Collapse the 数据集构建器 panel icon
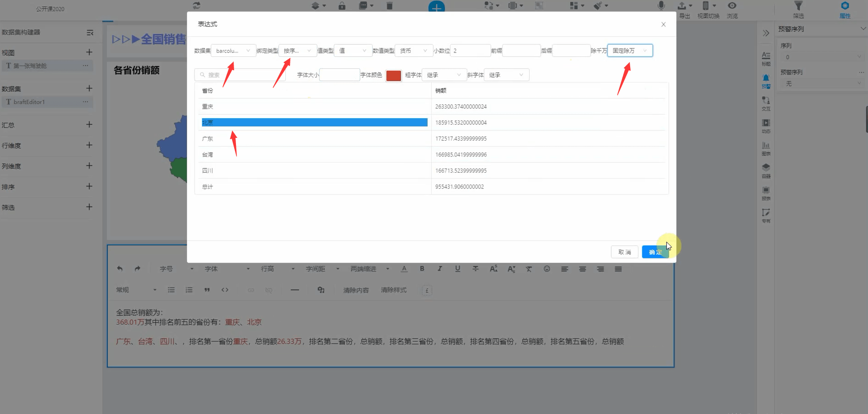This screenshot has width=868, height=414. tap(90, 33)
